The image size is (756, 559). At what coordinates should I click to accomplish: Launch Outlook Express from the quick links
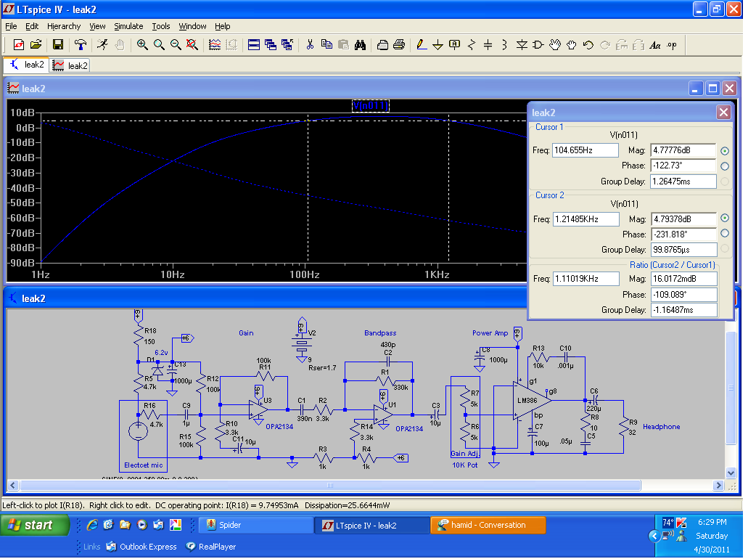click(x=141, y=547)
